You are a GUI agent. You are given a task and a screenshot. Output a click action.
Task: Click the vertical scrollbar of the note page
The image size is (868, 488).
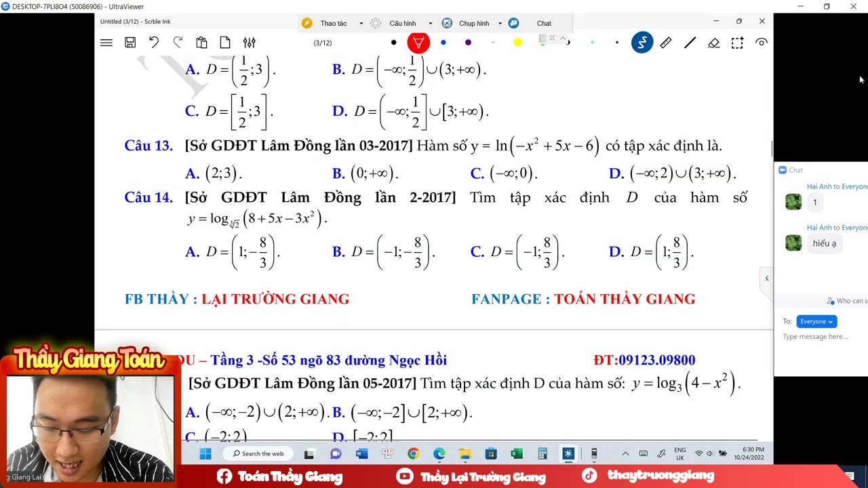(771, 149)
